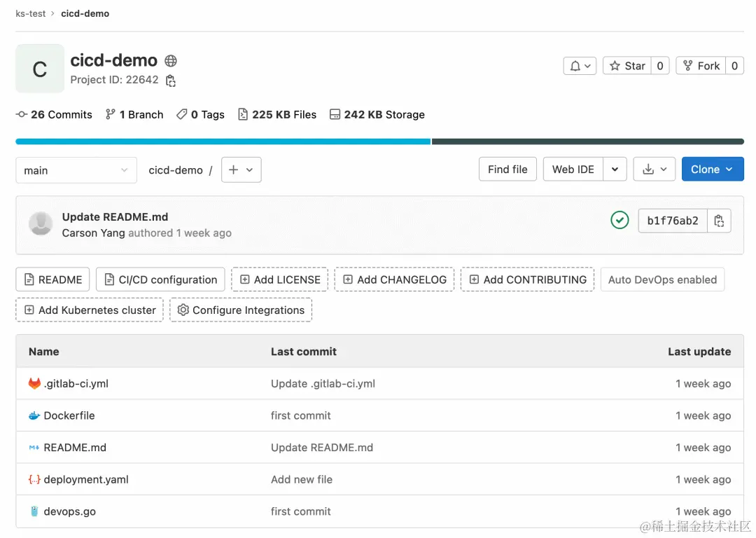Open the 1 Branch link
The image size is (756, 538).
pos(134,114)
